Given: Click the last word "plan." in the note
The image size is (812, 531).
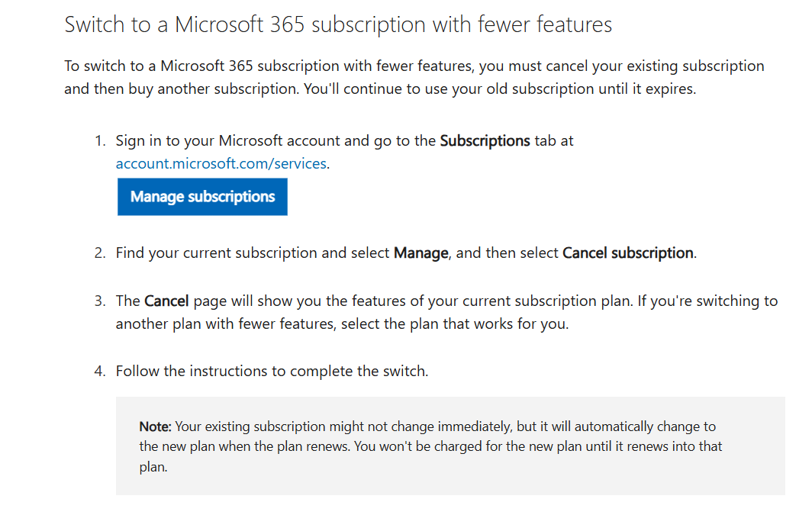Looking at the screenshot, I should (153, 467).
